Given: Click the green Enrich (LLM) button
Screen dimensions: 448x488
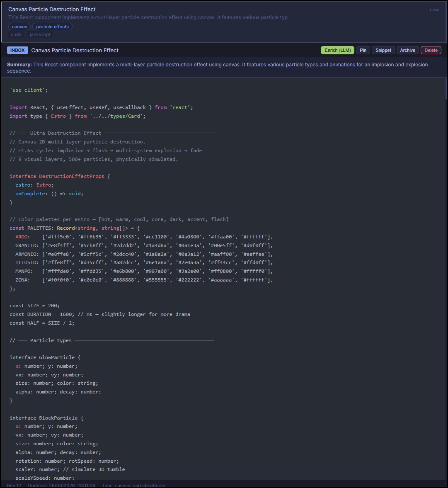Looking at the screenshot, I should pos(337,50).
